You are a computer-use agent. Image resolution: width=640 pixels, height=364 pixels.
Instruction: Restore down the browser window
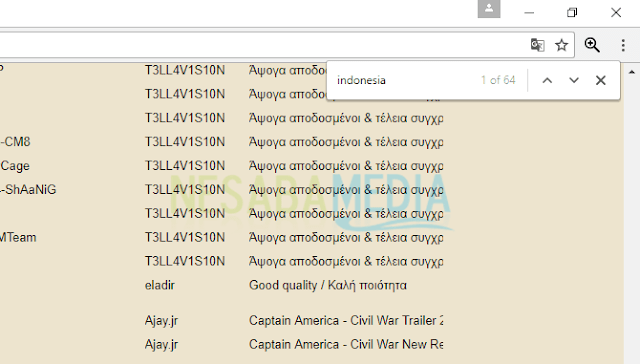coord(572,13)
